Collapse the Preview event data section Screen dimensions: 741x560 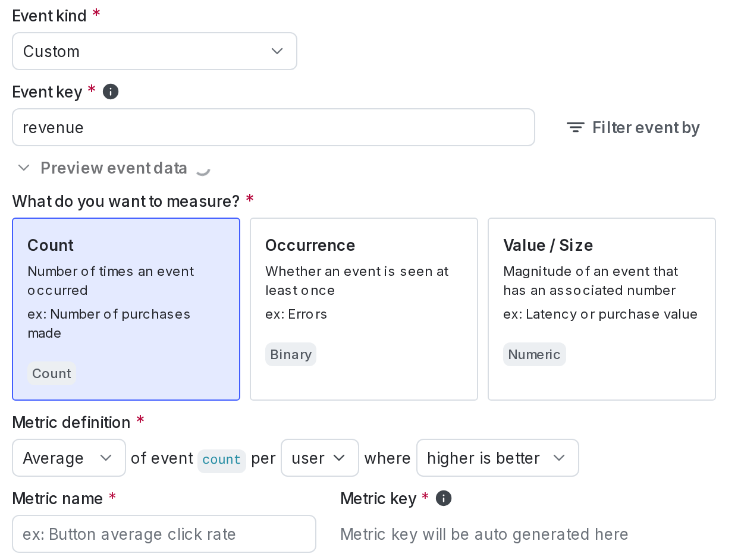coord(114,168)
